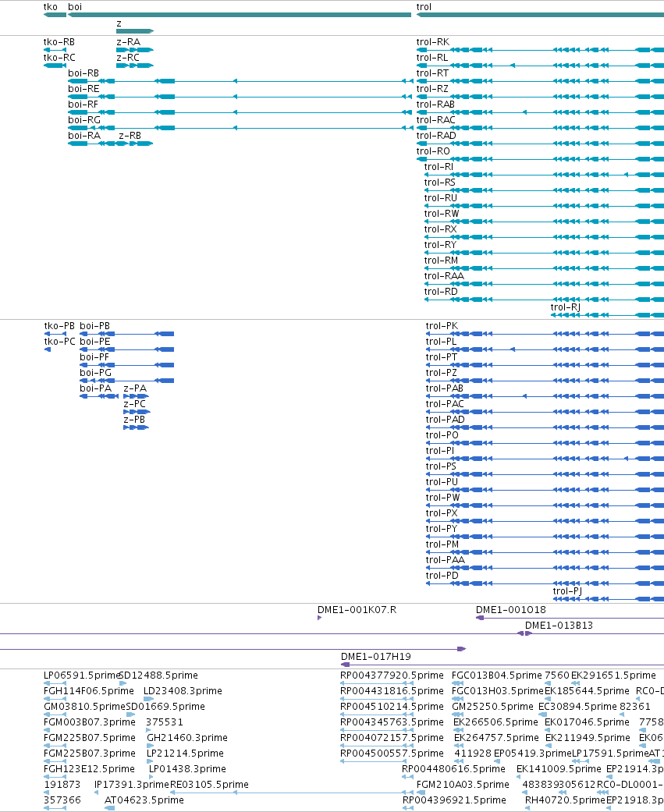Select boi-PG protein label
This screenshot has width=664, height=812.
click(x=95, y=372)
